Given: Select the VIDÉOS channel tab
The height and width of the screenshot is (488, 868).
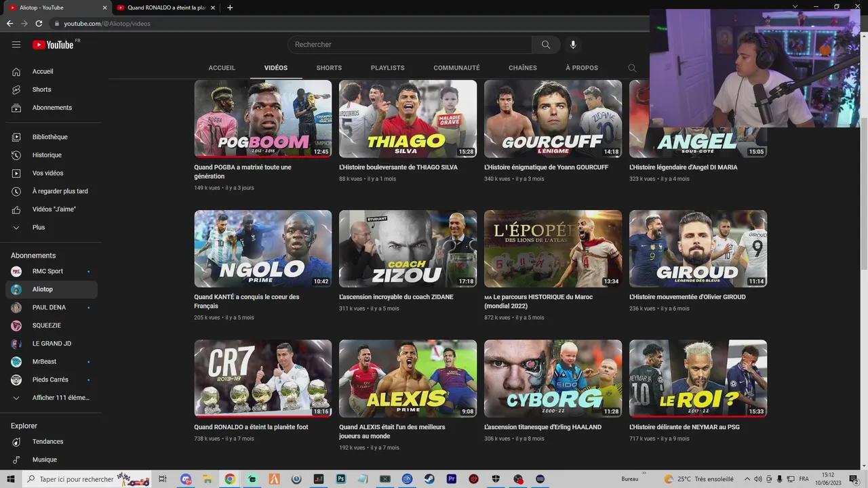Looking at the screenshot, I should [x=276, y=68].
